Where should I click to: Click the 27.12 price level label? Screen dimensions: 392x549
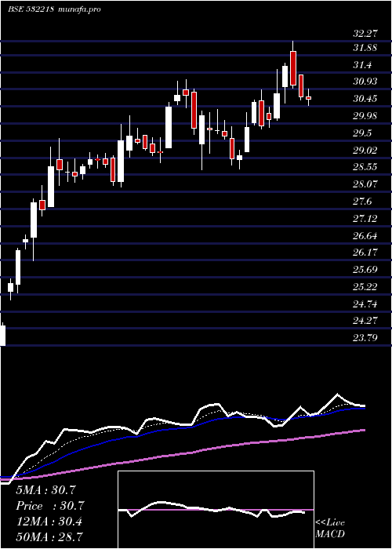pos(365,219)
